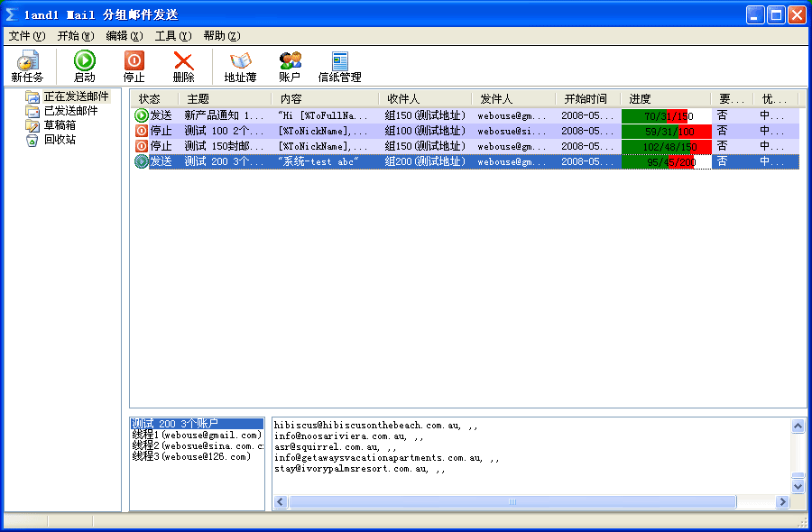The height and width of the screenshot is (532, 812).
Task: Select subject 新产品通知 1... row
Action: 225,115
